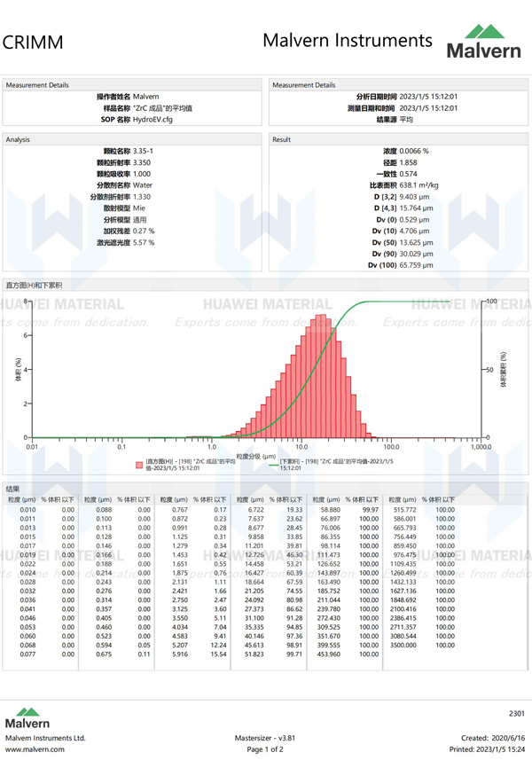
Task: Open the www.malvern.com link
Action: click(35, 749)
